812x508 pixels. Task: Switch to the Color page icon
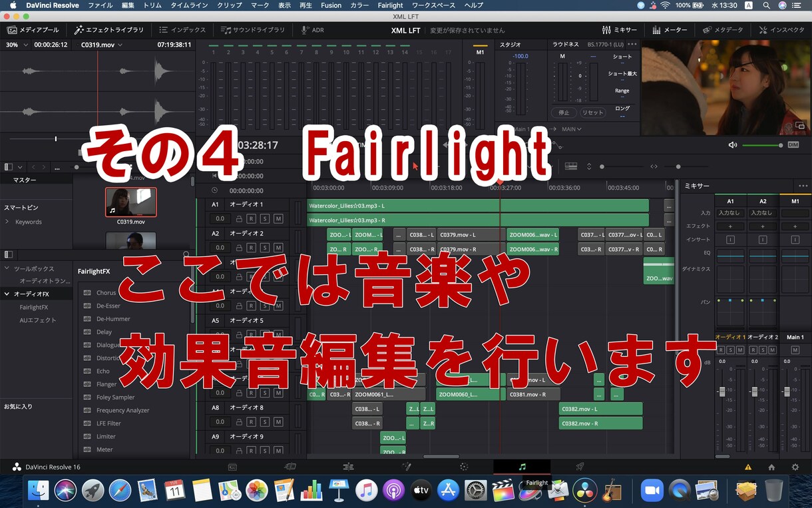[x=464, y=467]
